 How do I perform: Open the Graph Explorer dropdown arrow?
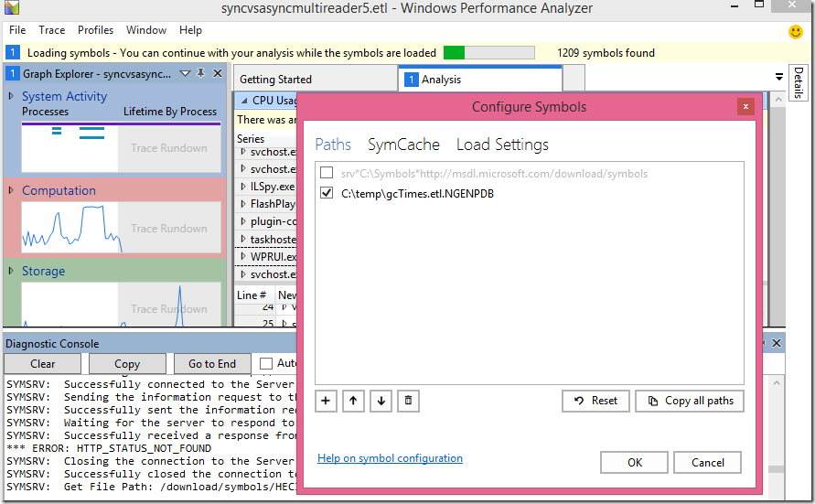[185, 73]
